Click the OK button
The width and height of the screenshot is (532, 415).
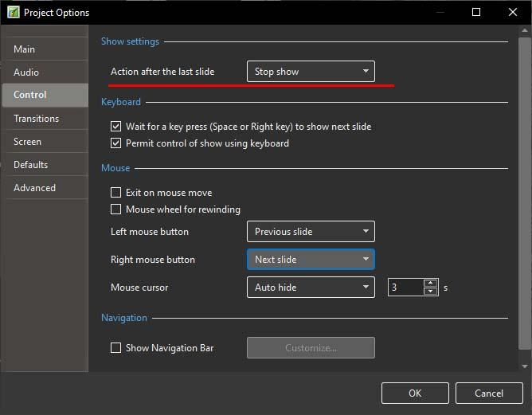coord(415,393)
